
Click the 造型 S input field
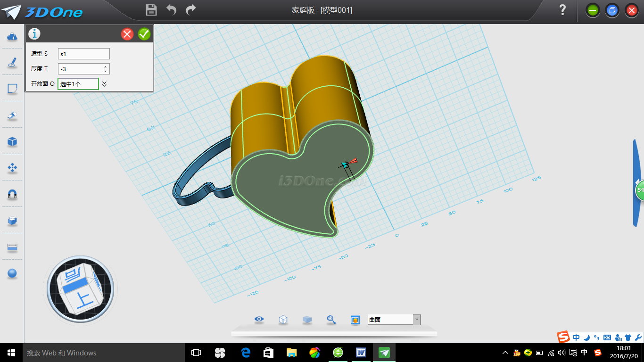click(83, 54)
